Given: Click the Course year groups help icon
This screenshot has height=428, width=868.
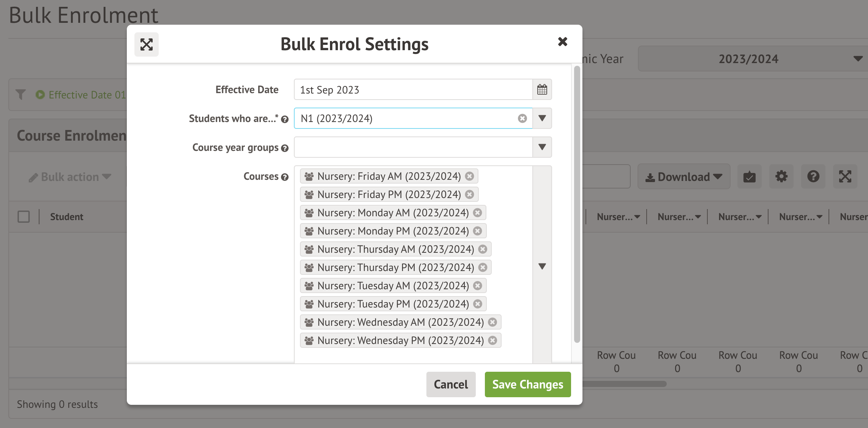Looking at the screenshot, I should coord(285,148).
